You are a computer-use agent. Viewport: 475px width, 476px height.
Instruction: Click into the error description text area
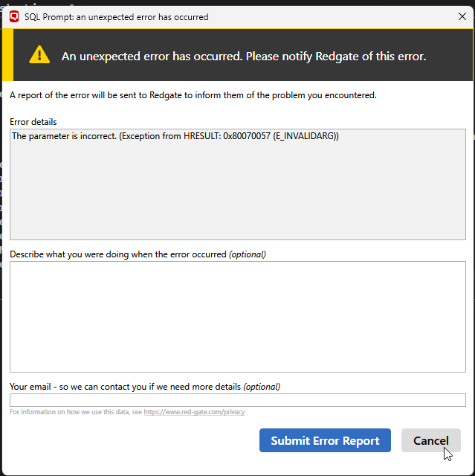tap(237, 316)
